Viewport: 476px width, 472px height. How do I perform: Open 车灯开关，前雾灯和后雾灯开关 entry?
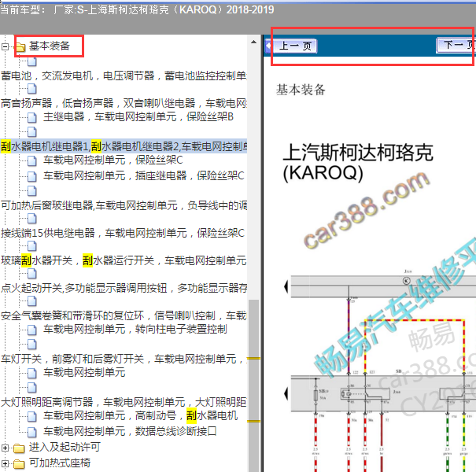point(124,359)
